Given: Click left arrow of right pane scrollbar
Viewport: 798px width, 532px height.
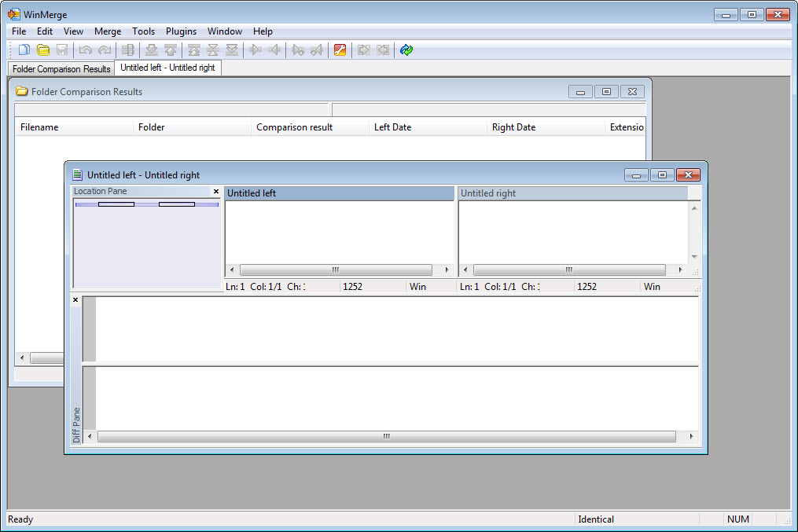Looking at the screenshot, I should (465, 270).
